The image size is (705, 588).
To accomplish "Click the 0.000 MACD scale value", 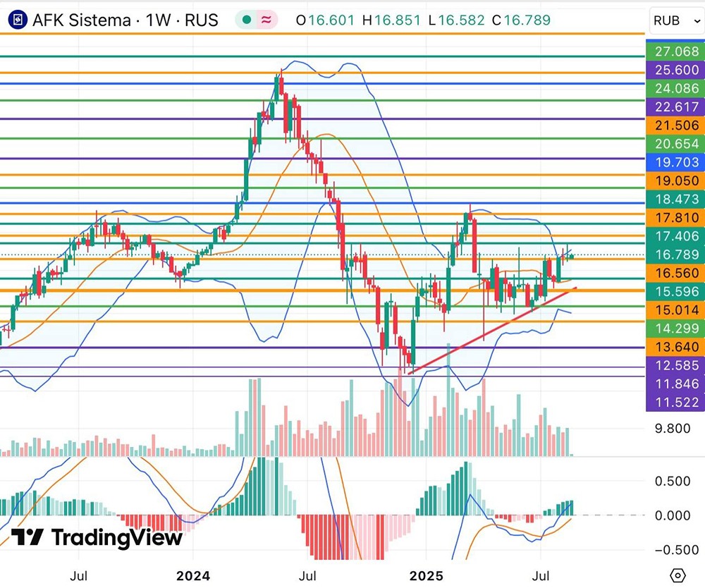I will [673, 515].
